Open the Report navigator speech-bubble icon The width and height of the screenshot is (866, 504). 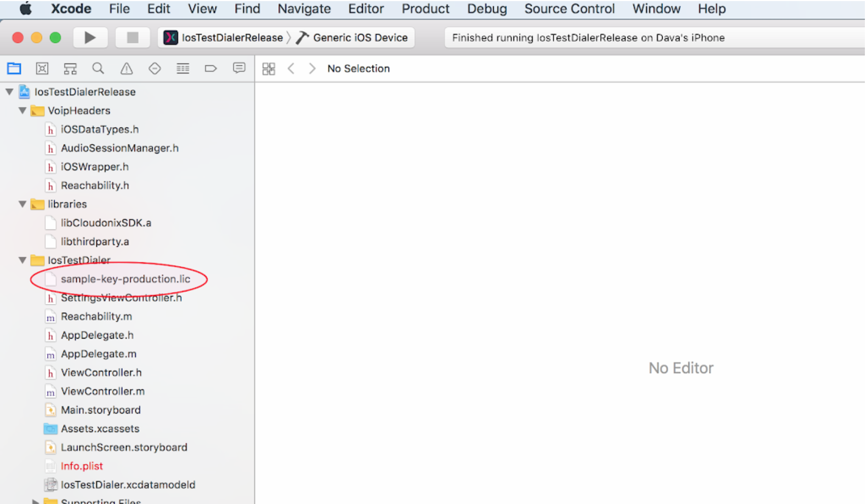(239, 68)
